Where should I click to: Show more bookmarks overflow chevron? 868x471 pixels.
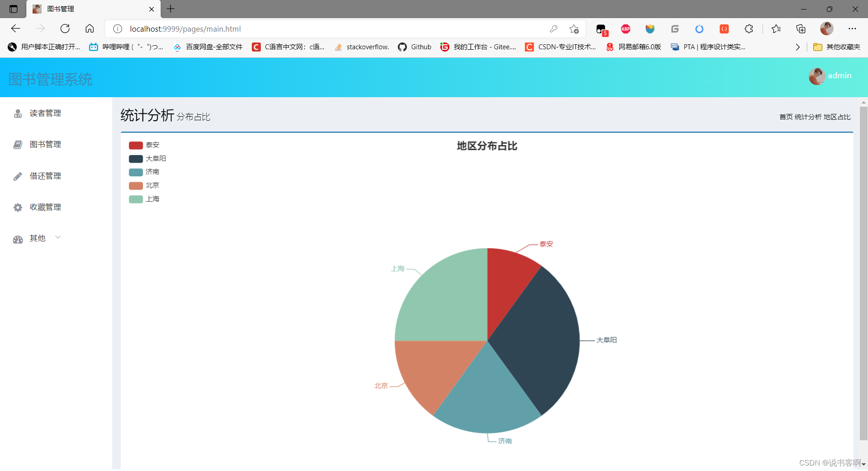click(x=797, y=47)
